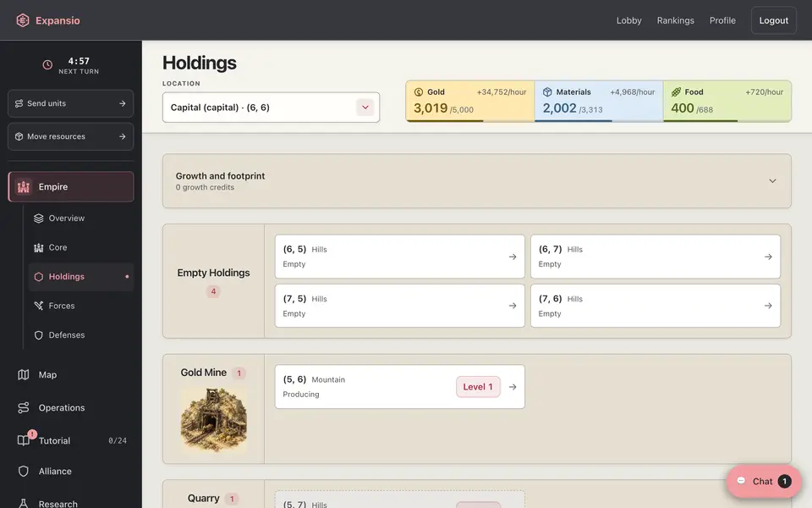
Task: Click the next turn clock icon
Action: click(x=47, y=65)
